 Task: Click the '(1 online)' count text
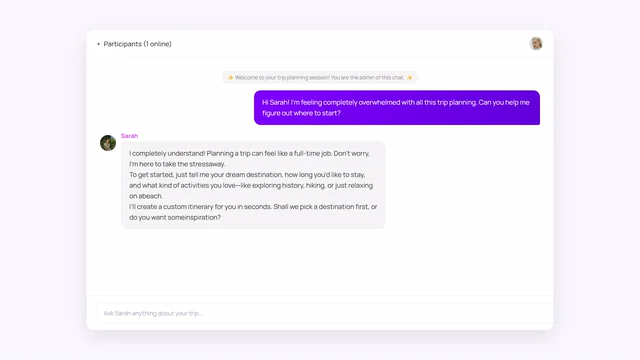pos(158,44)
